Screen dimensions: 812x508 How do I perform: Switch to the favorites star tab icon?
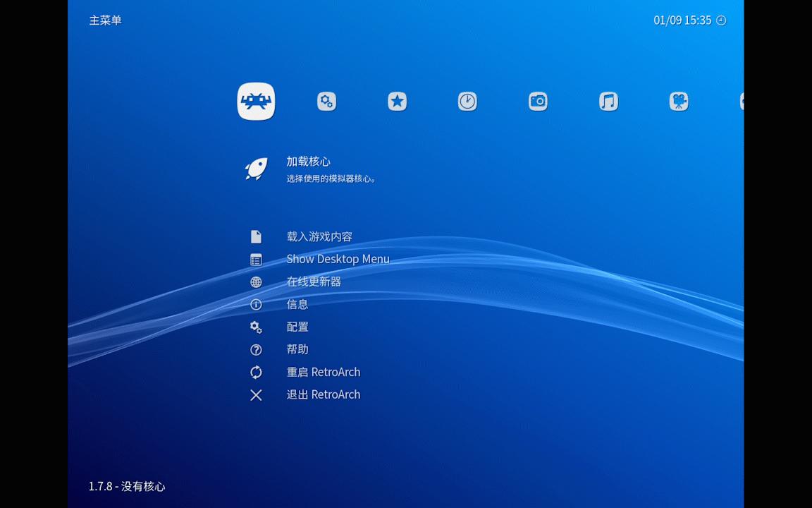[397, 101]
